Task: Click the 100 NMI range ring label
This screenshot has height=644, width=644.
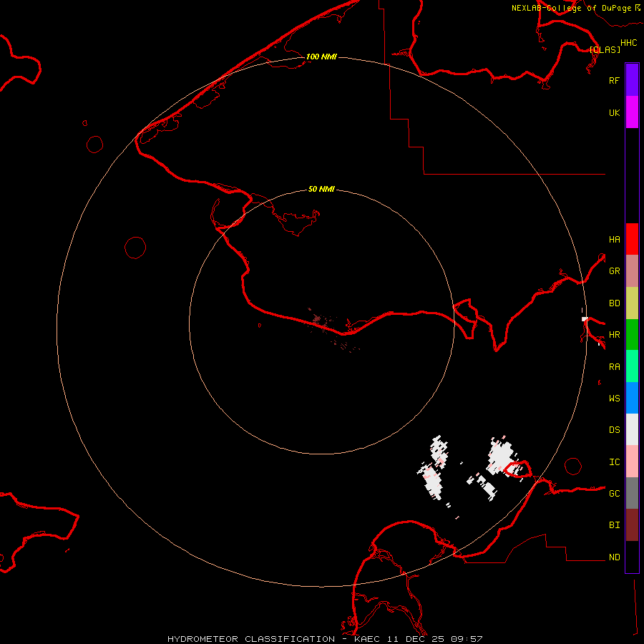Action: click(x=321, y=57)
